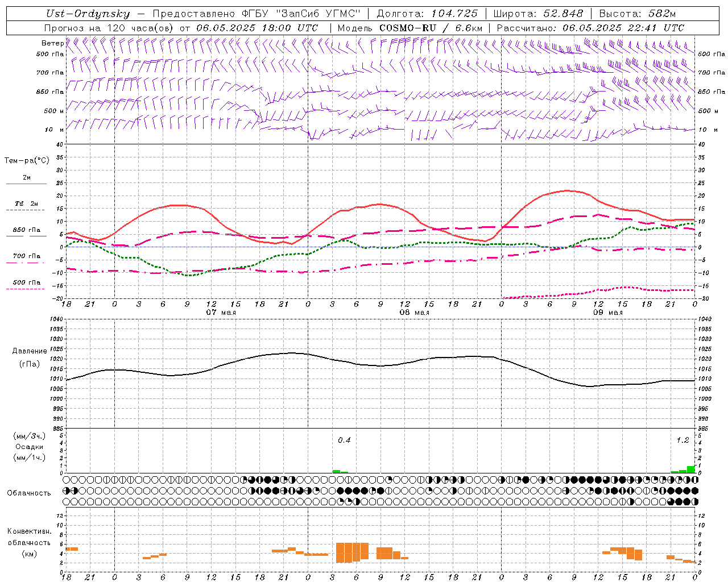Click the Ветер label of the wind panel
Screen dimensions: 728x582
(x=53, y=43)
